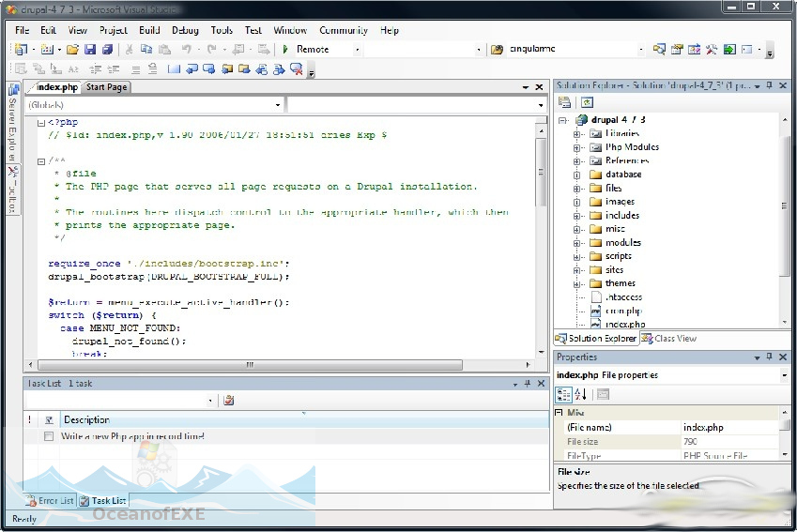Collapse the drupal 4 7 3 project node
Image resolution: width=797 pixels, height=532 pixels.
562,120
